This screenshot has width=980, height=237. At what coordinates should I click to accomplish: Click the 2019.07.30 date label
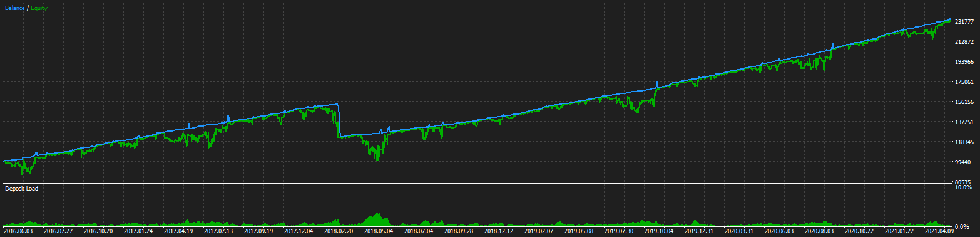(x=620, y=231)
